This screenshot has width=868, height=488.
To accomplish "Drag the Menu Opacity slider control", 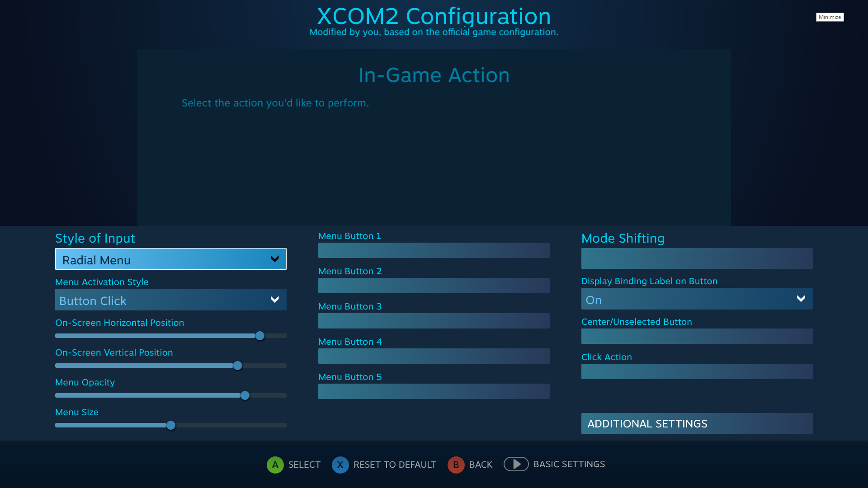I will click(x=245, y=395).
